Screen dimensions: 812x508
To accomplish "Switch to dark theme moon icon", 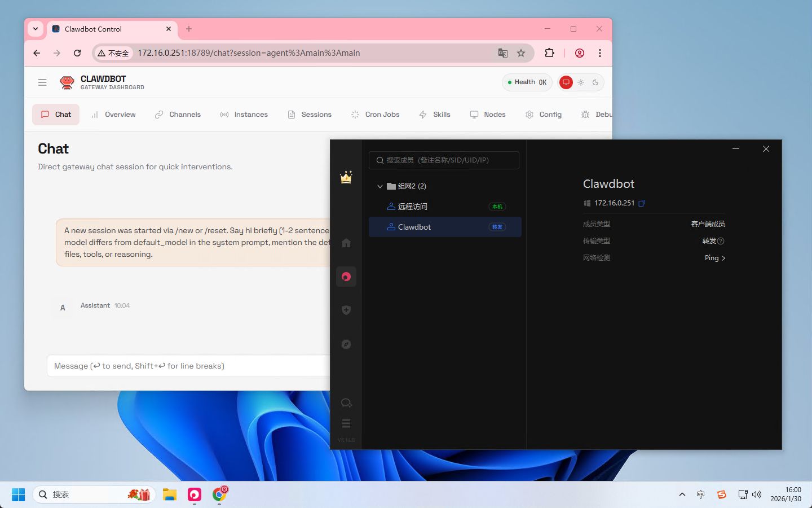I will tap(595, 82).
